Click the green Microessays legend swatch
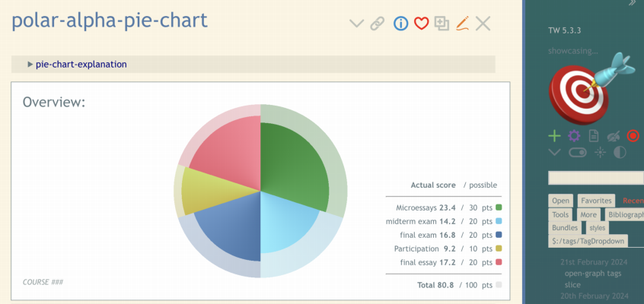Screen dimensions: 644x304 pos(499,207)
